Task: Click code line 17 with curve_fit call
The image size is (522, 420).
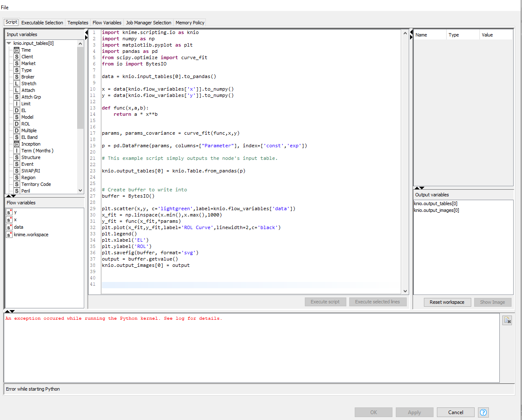Action: (x=171, y=133)
